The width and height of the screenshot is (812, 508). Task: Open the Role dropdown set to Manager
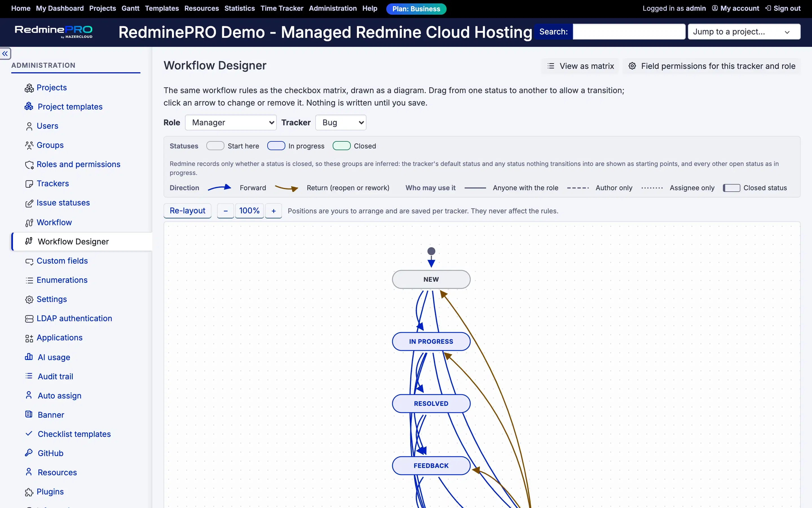coord(231,123)
